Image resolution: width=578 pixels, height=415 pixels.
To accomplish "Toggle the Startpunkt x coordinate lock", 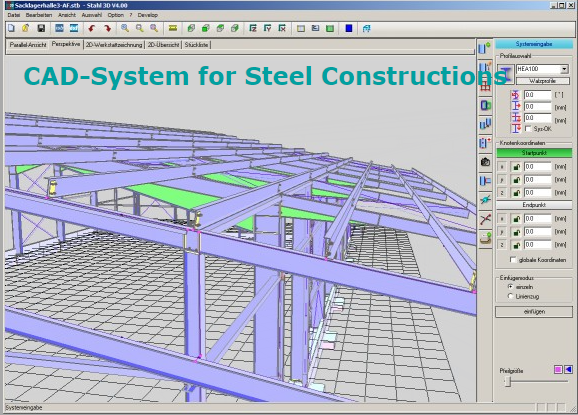I will point(516,167).
